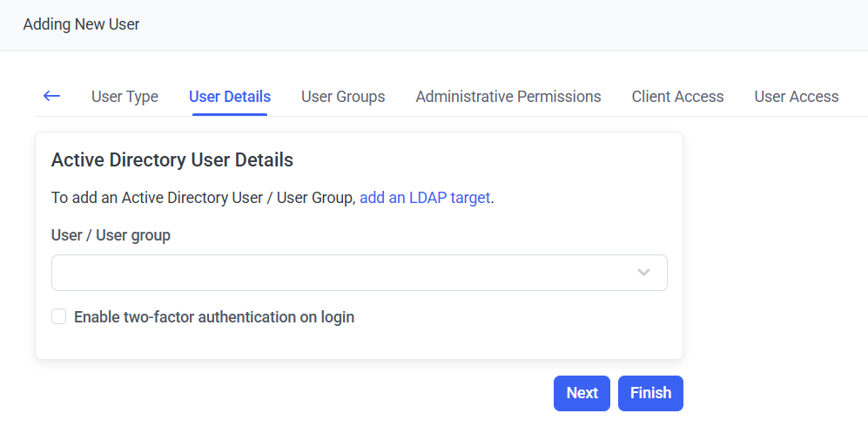Switch to the User Access tab
The width and height of the screenshot is (868, 427).
tap(796, 97)
